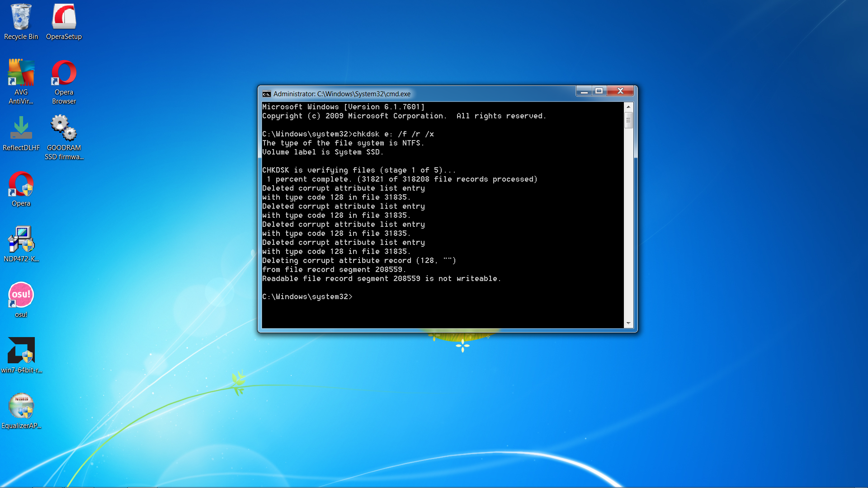Click the 'Deleting corrupt attribute record' line
Viewport: 868px width, 488px height.
(x=359, y=261)
